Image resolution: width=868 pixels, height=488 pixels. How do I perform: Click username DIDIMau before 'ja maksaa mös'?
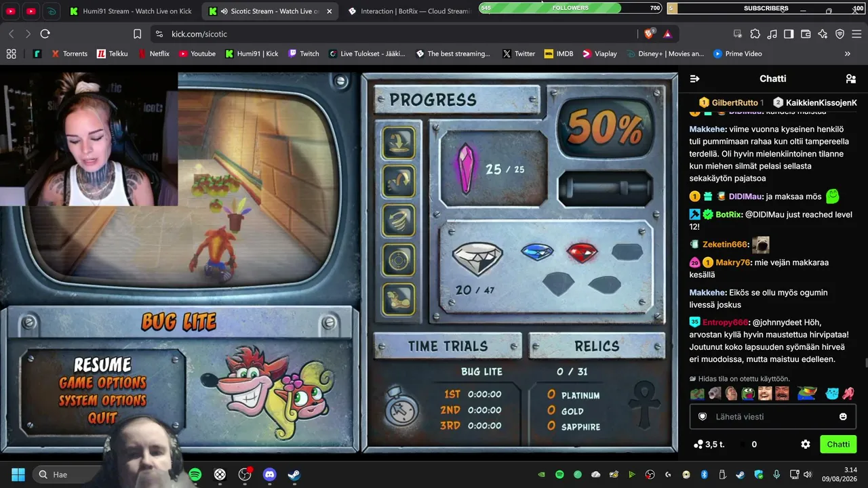click(745, 197)
